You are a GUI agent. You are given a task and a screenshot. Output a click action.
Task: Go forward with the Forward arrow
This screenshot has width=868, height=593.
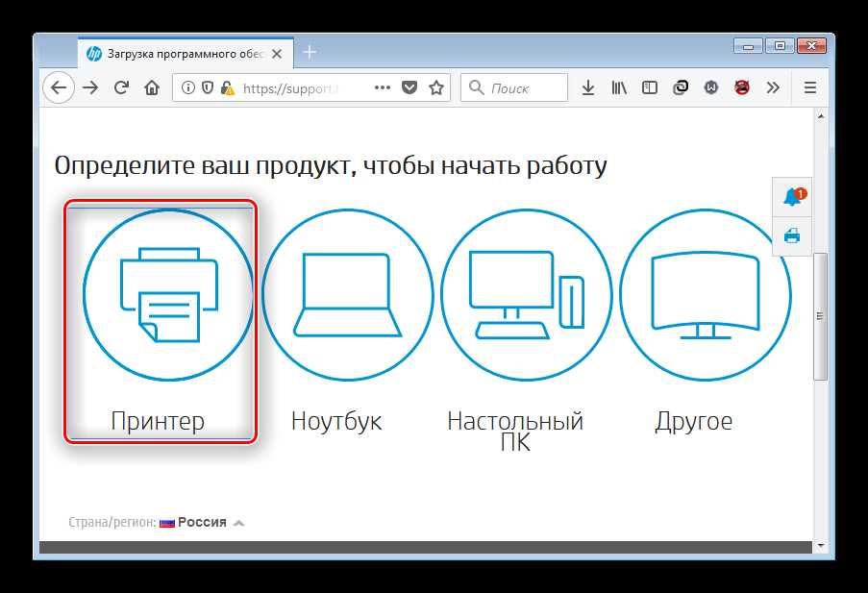pyautogui.click(x=90, y=87)
